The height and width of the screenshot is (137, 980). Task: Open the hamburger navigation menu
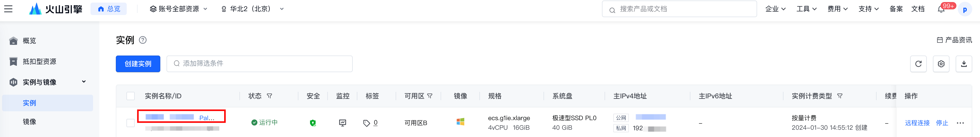click(8, 9)
